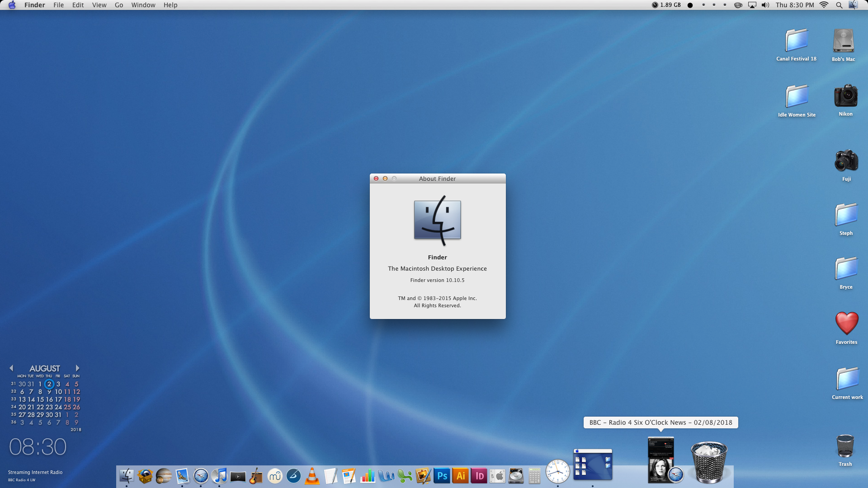Open the Wi-Fi status menu
Image resolution: width=868 pixels, height=488 pixels.
pos(824,5)
